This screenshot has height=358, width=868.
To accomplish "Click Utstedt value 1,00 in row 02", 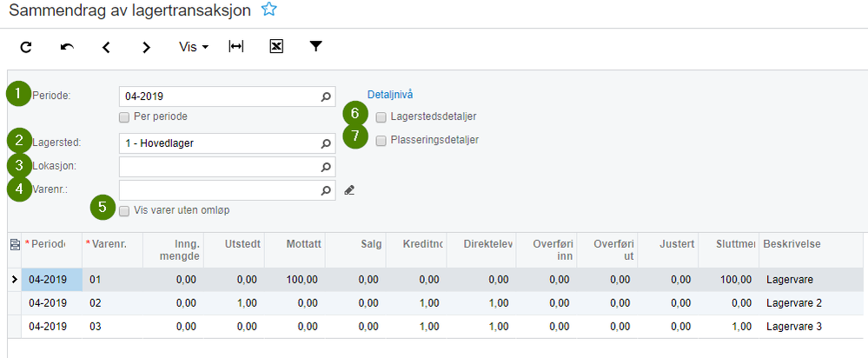I will tap(235, 303).
